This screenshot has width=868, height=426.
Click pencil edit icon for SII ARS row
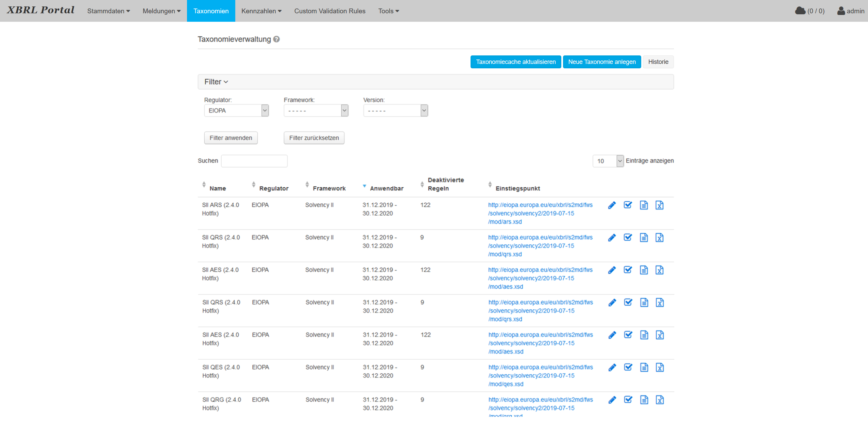(612, 205)
